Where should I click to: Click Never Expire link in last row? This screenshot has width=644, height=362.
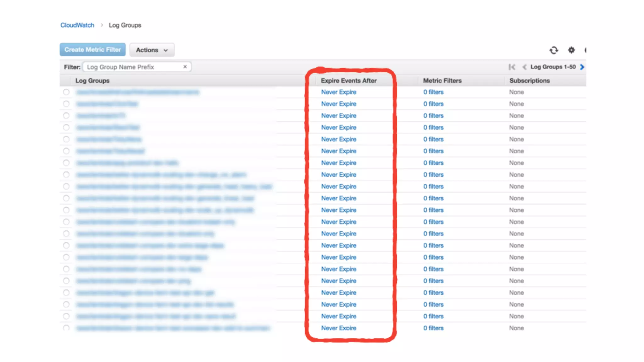(339, 328)
